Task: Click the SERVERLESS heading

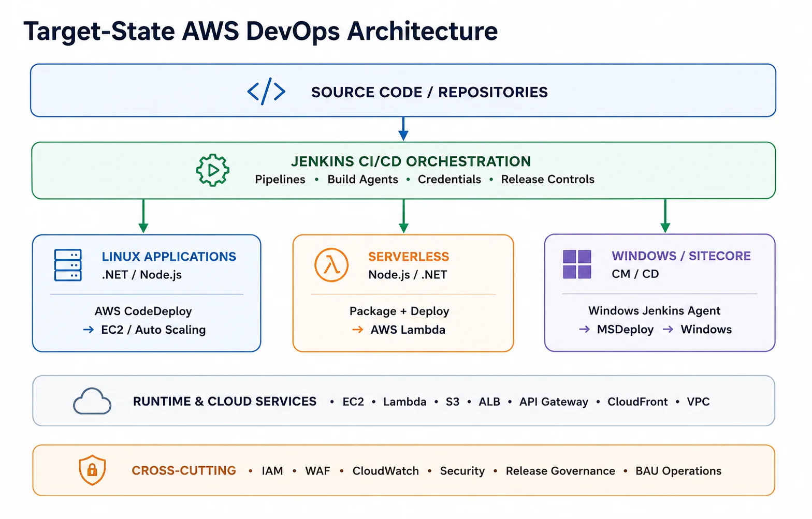Action: tap(409, 257)
